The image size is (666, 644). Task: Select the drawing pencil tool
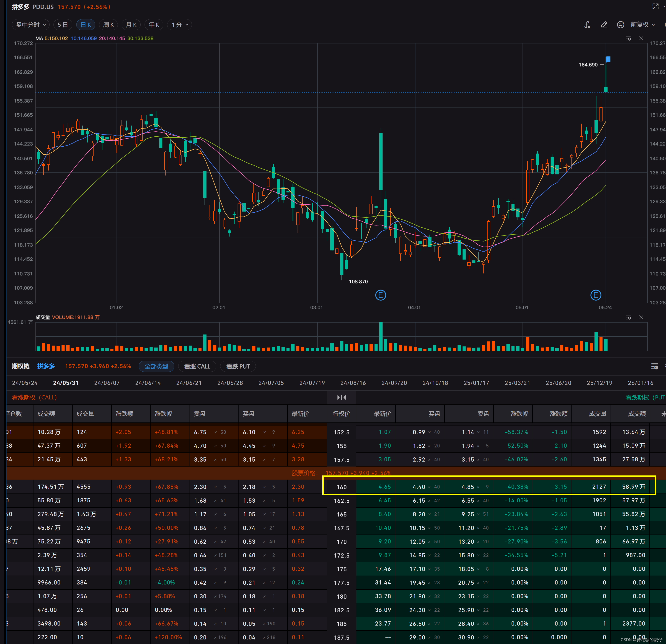pyautogui.click(x=604, y=25)
